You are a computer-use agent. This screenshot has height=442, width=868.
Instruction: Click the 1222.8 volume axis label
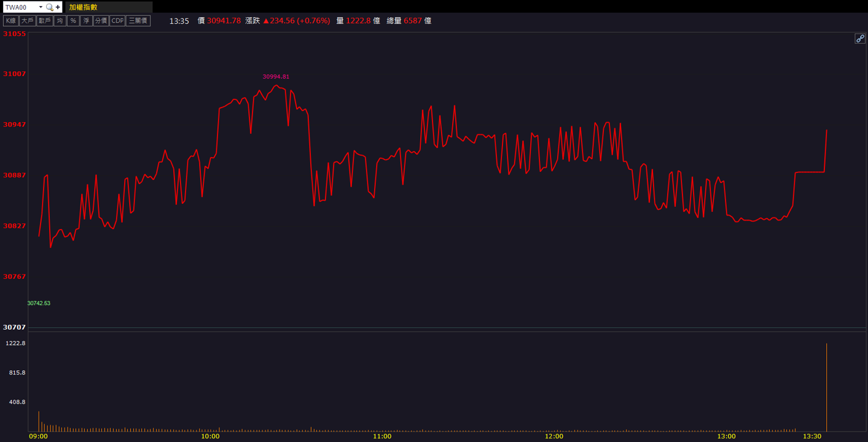pyautogui.click(x=15, y=343)
